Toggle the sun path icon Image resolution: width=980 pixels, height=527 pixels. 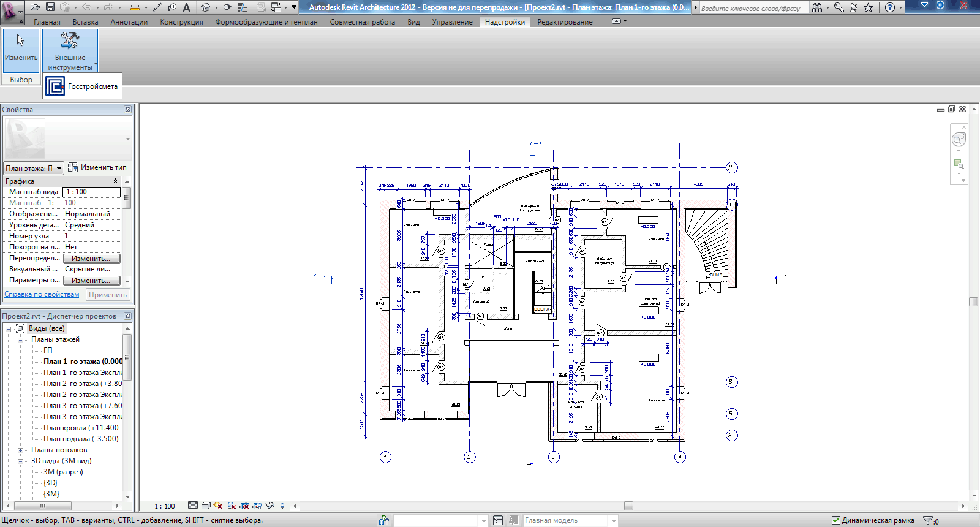[218, 506]
